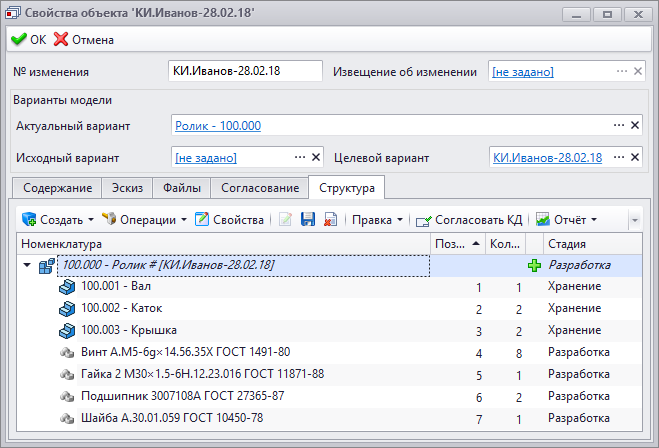Switch to the Согласование tab

pos(259,188)
